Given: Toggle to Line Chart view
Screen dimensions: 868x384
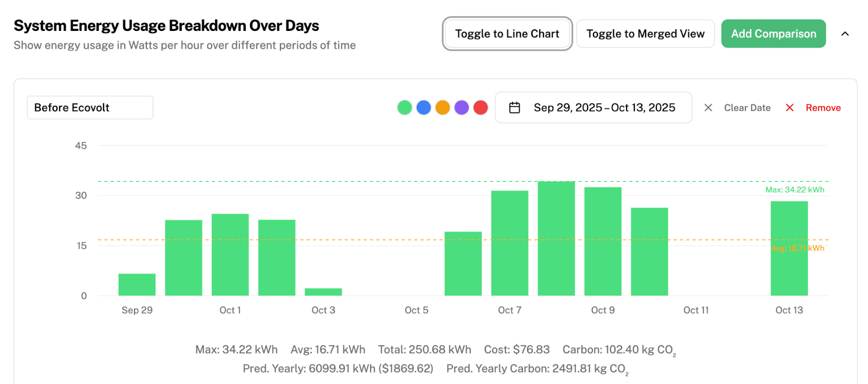Looking at the screenshot, I should [507, 34].
